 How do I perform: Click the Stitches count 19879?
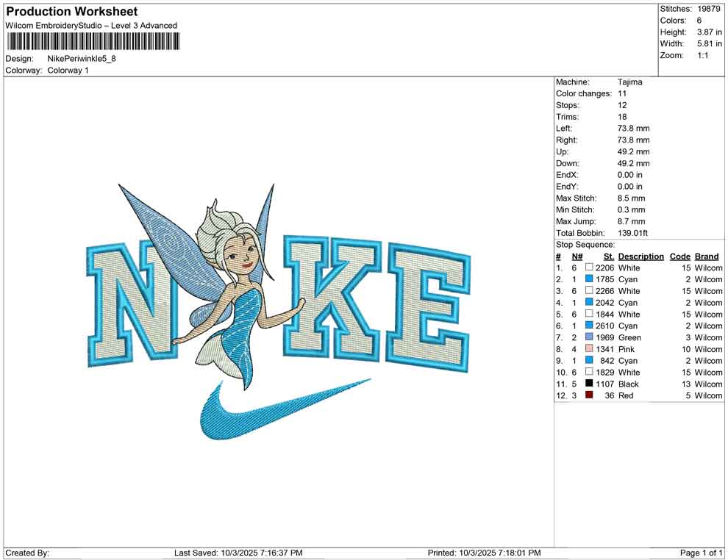[708, 9]
